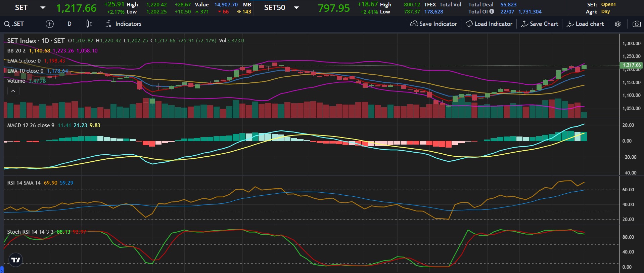Select the Volume indicator legend
The height and width of the screenshot is (273, 644).
[x=16, y=81]
